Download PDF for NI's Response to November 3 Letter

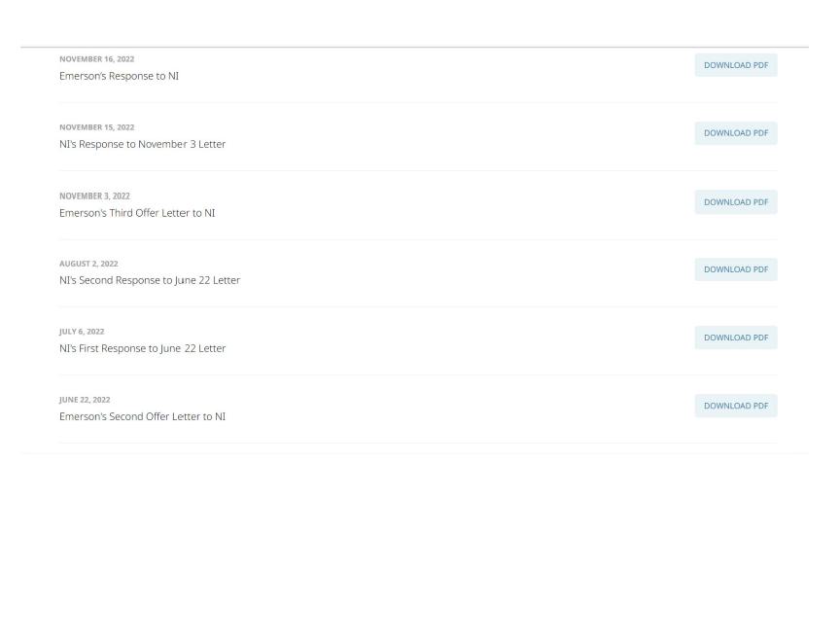click(x=736, y=133)
